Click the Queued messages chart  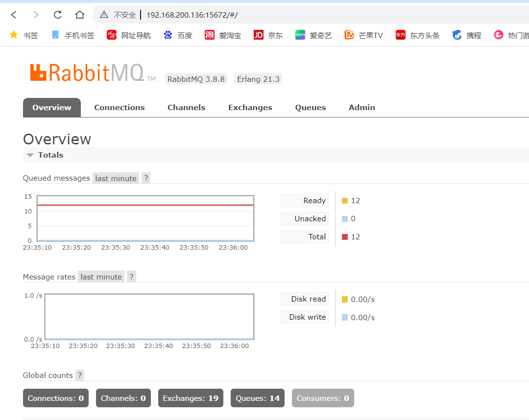point(145,218)
